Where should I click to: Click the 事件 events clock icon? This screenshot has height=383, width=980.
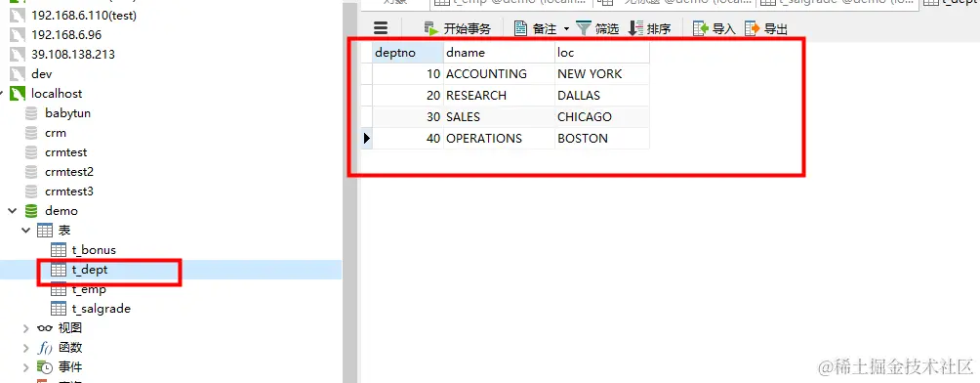(44, 367)
